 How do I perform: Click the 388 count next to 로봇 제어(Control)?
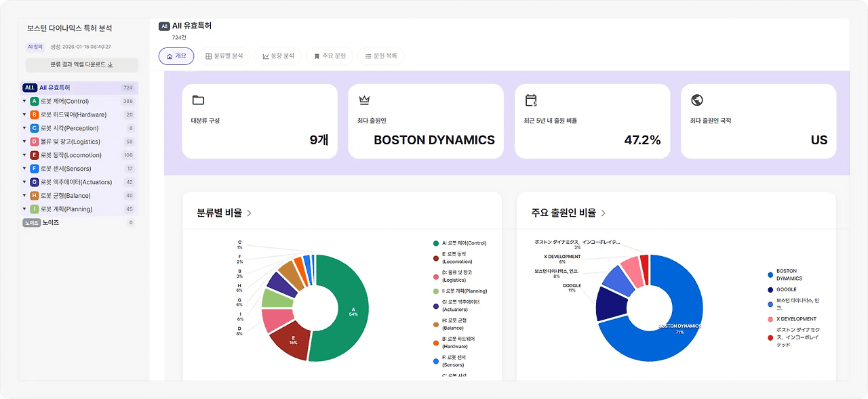coord(127,102)
